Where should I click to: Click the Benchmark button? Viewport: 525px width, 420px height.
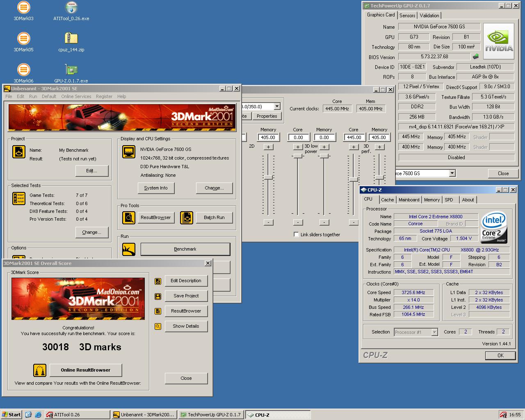(185, 249)
